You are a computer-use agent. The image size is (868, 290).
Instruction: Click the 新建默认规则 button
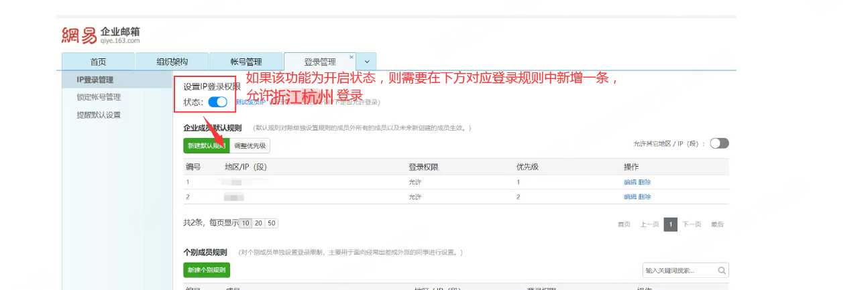pyautogui.click(x=206, y=145)
